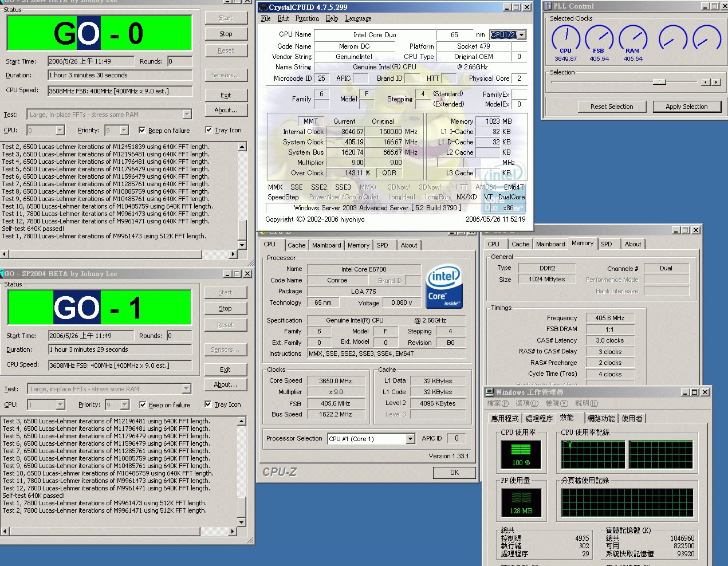This screenshot has height=566, width=728.
Task: Click the PLL Control title bar icon
Action: point(548,6)
